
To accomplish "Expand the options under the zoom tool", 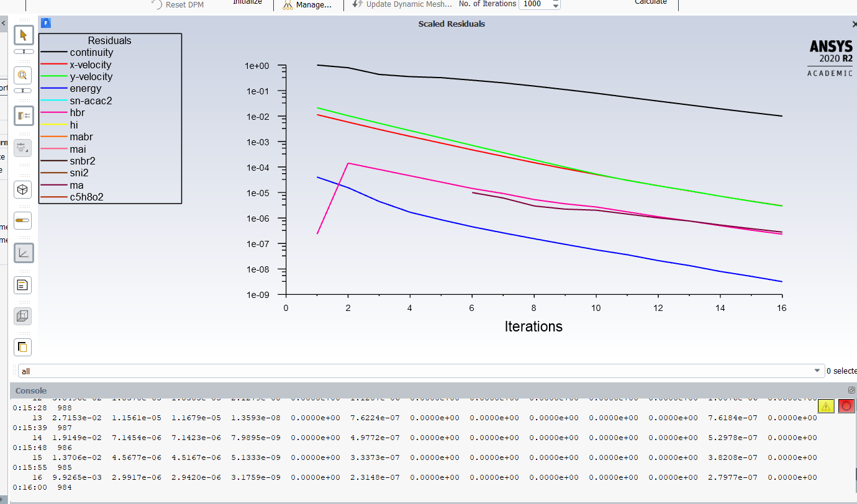I will 24,91.
